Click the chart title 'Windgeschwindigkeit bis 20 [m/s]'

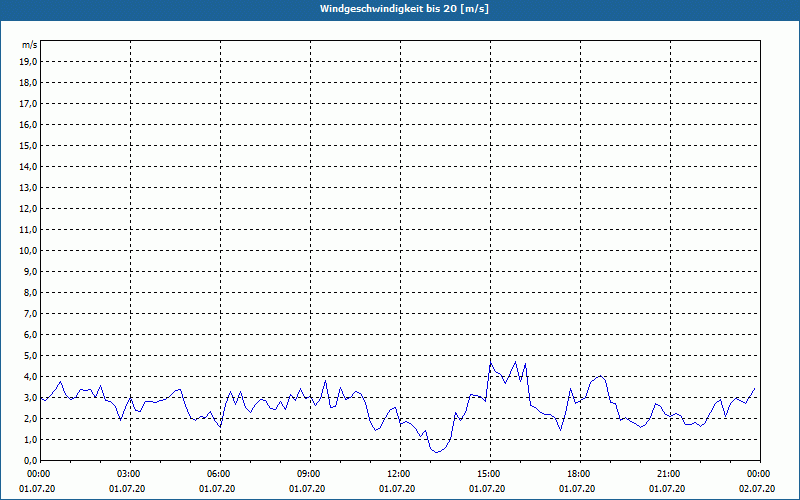tap(404, 9)
